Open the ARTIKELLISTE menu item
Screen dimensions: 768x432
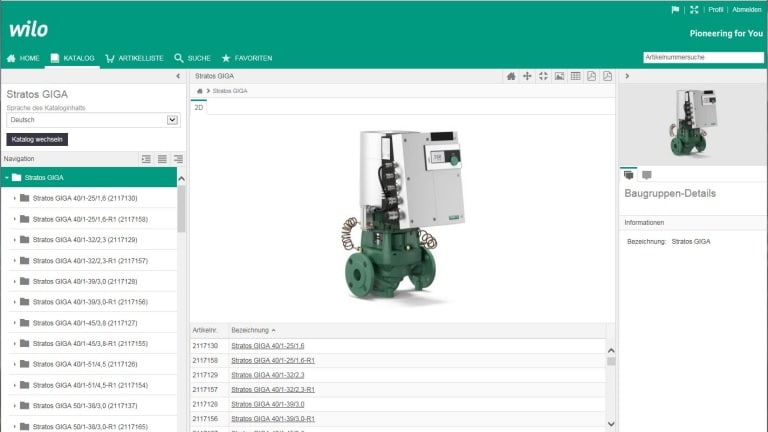[134, 58]
